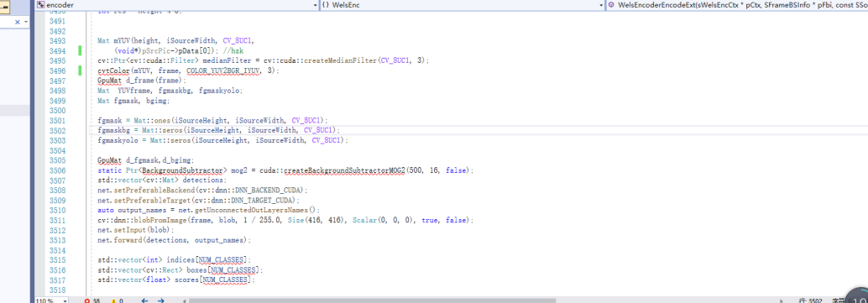Screen dimensions: 868x303
Task: Open the WelsEncoderEncodeExt member dropdown
Action: pos(737,4)
